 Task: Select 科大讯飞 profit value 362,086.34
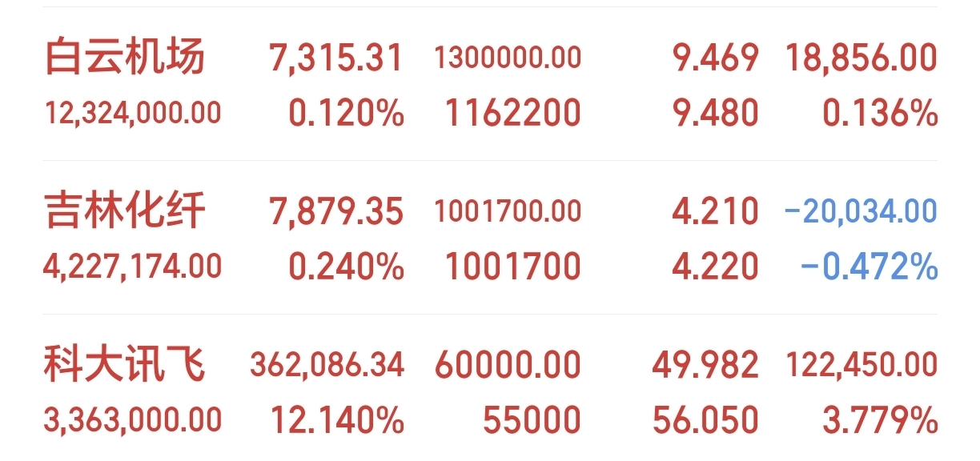click(327, 366)
